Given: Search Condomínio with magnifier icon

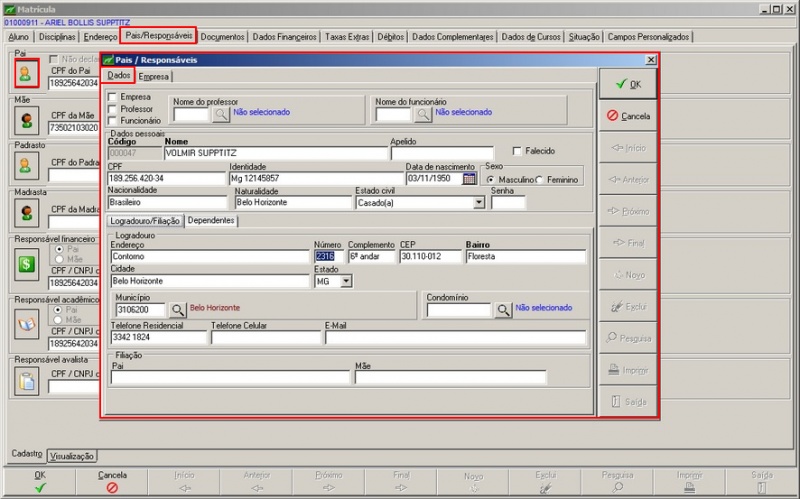Looking at the screenshot, I should 503,310.
